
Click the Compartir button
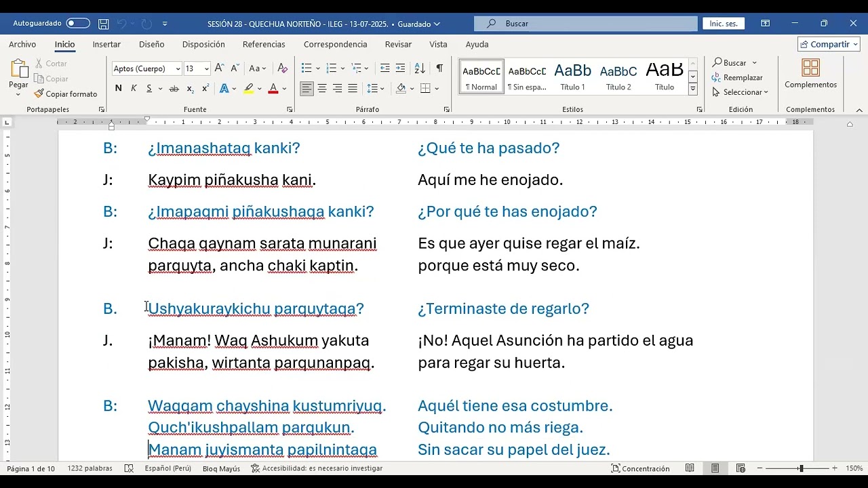coord(829,44)
